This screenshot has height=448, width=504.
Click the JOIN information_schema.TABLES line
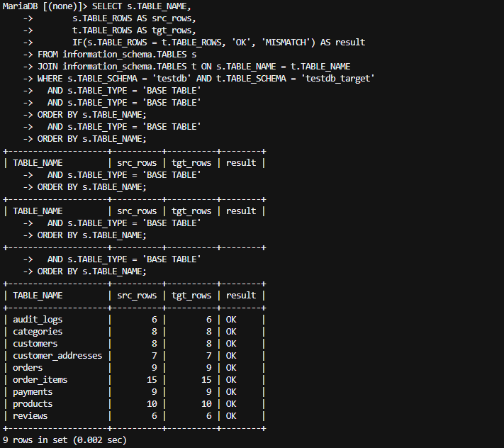[194, 67]
